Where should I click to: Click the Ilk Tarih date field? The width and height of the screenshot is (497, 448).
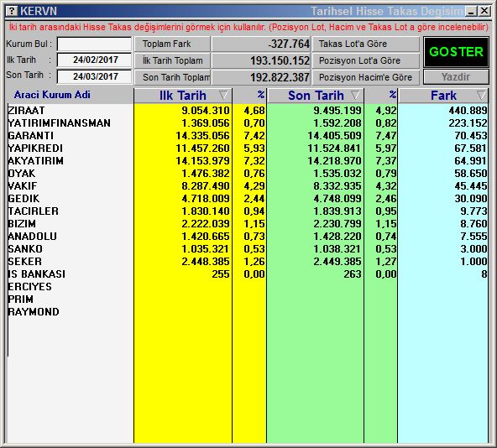pyautogui.click(x=94, y=60)
